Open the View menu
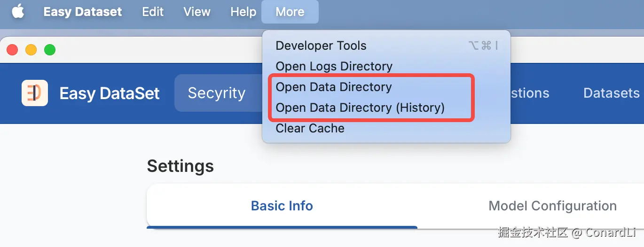 pos(197,12)
